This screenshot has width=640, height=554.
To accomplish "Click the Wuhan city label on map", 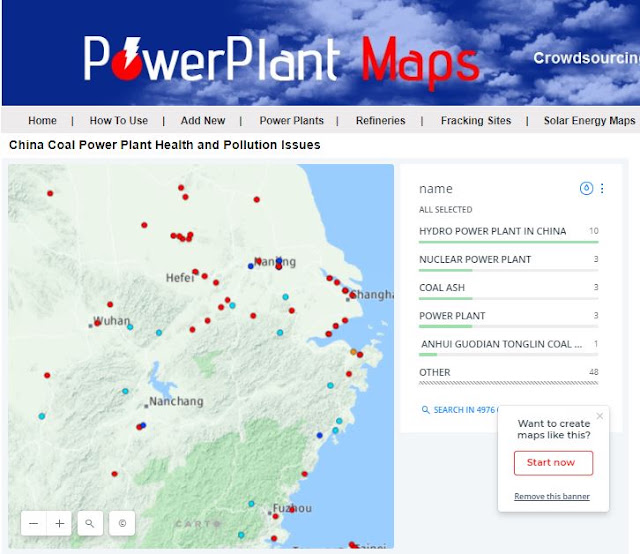I will 111,321.
